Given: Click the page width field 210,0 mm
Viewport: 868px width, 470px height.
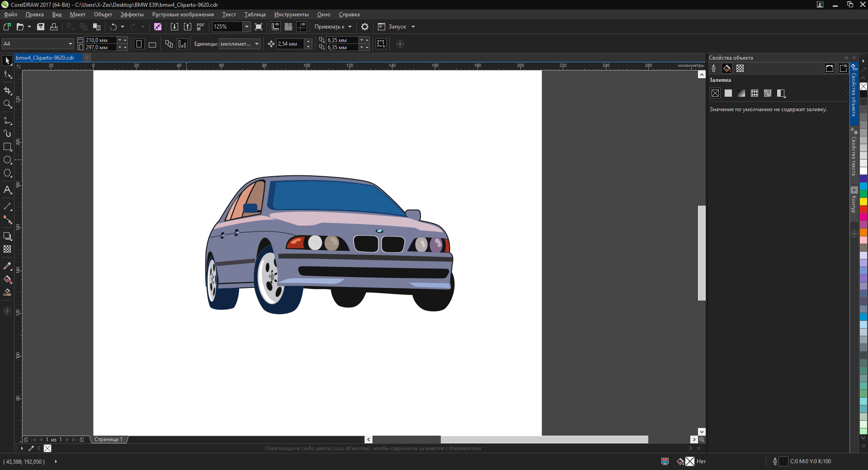Looking at the screenshot, I should point(100,40).
